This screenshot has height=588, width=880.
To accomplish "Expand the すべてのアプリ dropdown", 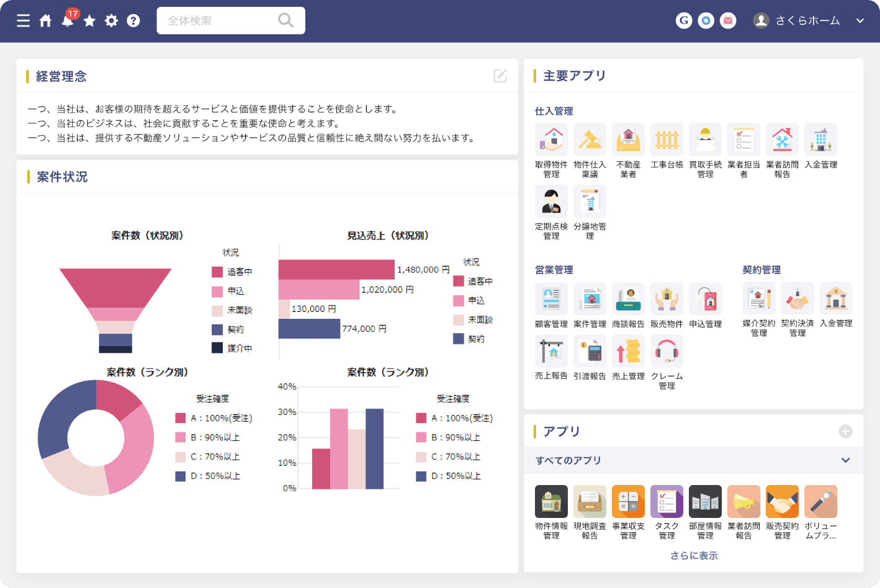I will [x=845, y=460].
